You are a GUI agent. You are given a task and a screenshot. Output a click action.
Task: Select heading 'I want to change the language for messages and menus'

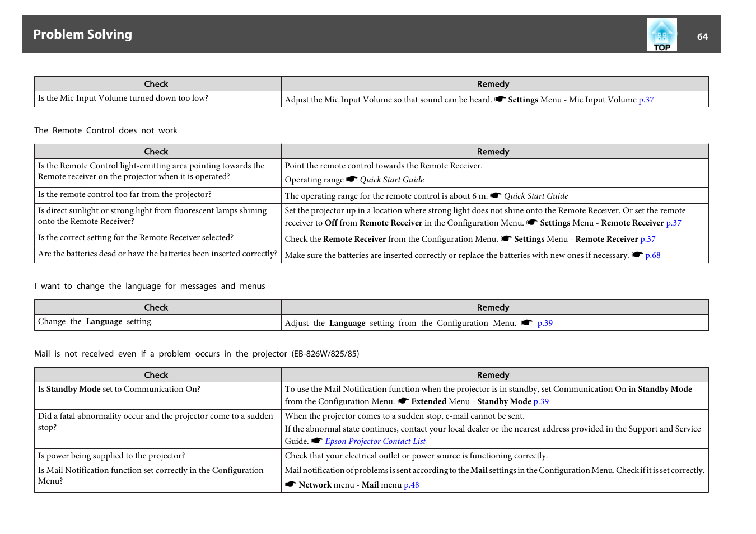(x=150, y=286)
